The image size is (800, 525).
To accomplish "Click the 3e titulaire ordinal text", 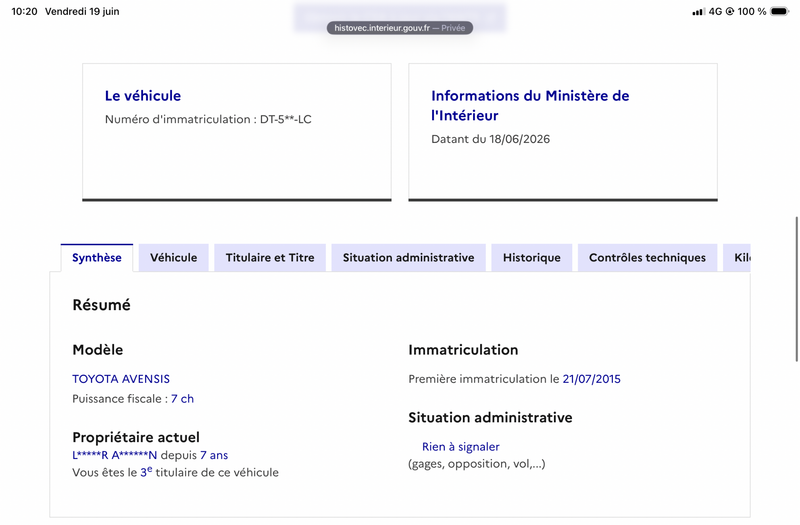I will (146, 472).
